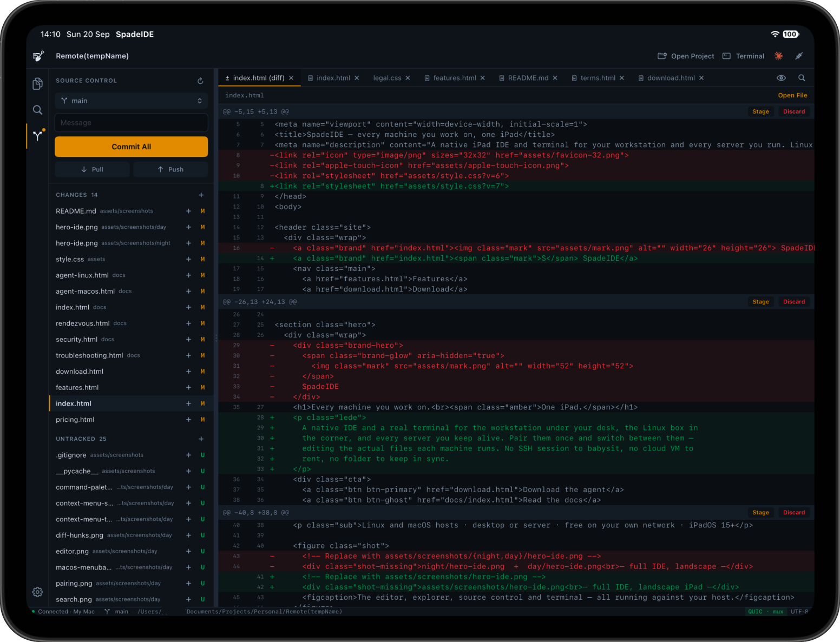Viewport: 840px width, 642px height.
Task: Select security.html in the changes list
Action: tap(131, 339)
